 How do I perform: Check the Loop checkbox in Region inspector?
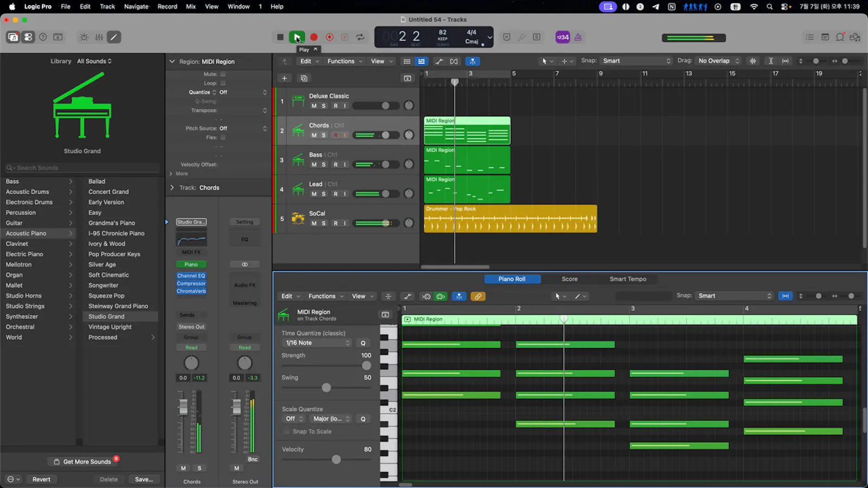[x=223, y=83]
